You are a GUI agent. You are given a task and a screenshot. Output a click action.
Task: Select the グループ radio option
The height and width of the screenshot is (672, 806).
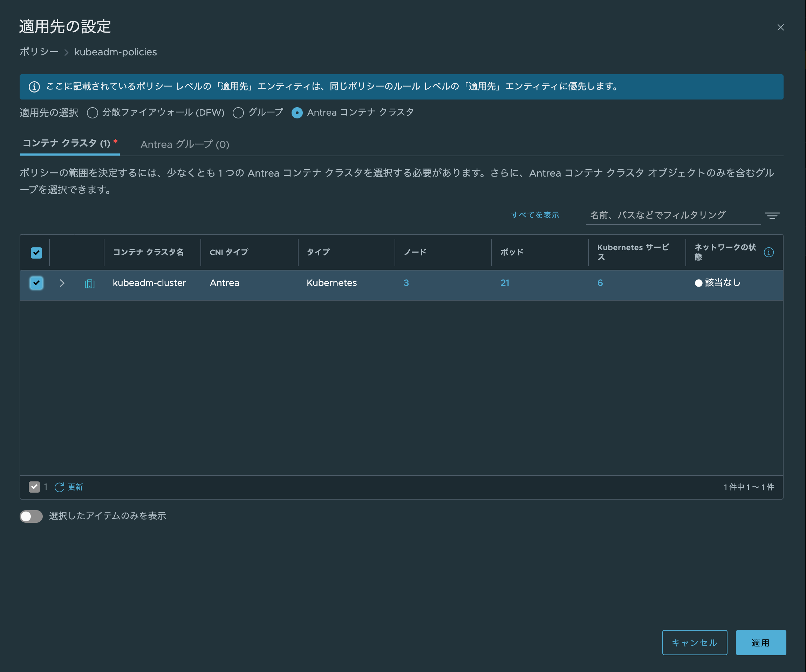tap(238, 113)
